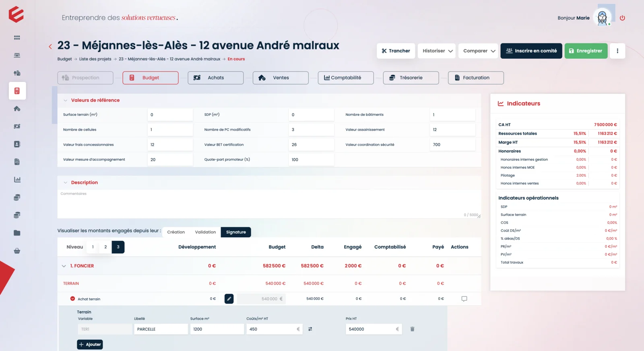Collapse the Valeurs de référence section
Image resolution: width=644 pixels, height=351 pixels.
point(65,101)
